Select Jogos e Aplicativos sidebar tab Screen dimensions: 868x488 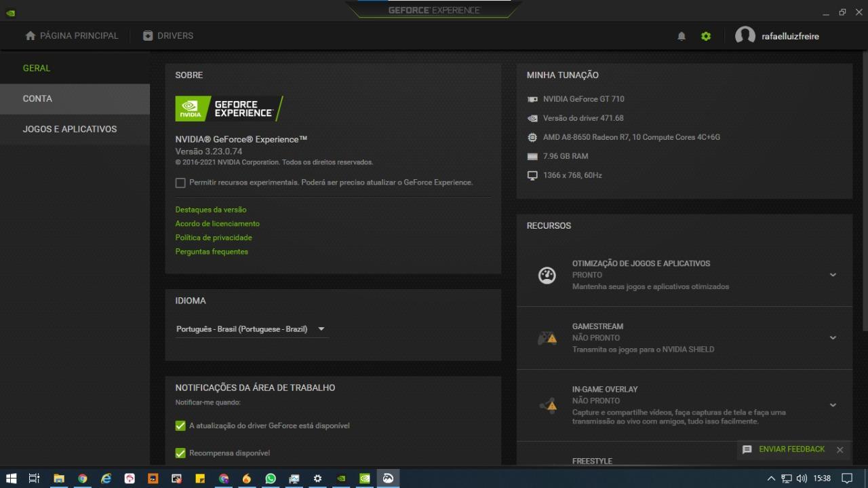[x=75, y=129]
